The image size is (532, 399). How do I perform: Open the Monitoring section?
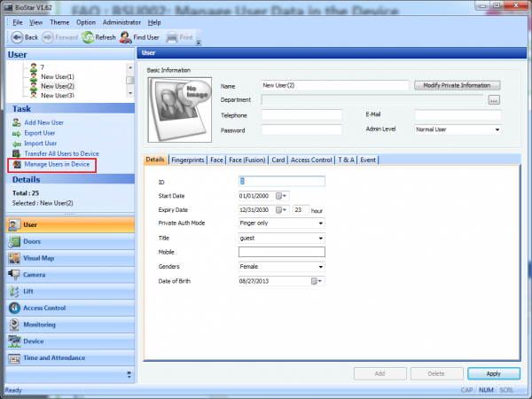click(39, 325)
